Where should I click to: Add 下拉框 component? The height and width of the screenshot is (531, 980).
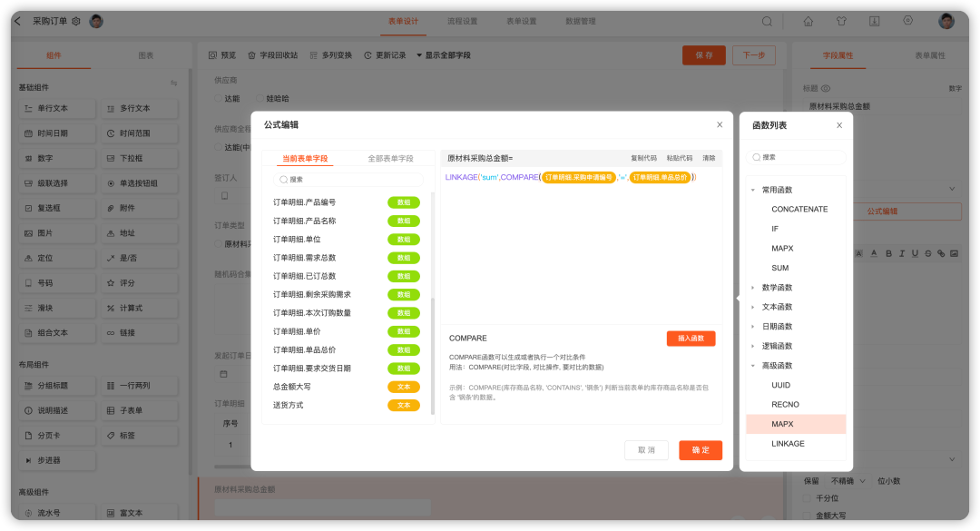click(140, 158)
